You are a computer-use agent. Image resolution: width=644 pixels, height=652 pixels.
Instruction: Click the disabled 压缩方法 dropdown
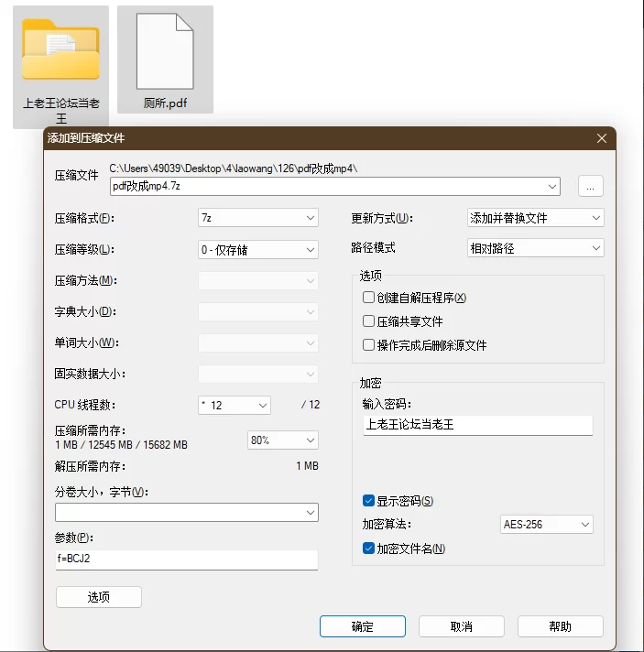pos(258,281)
